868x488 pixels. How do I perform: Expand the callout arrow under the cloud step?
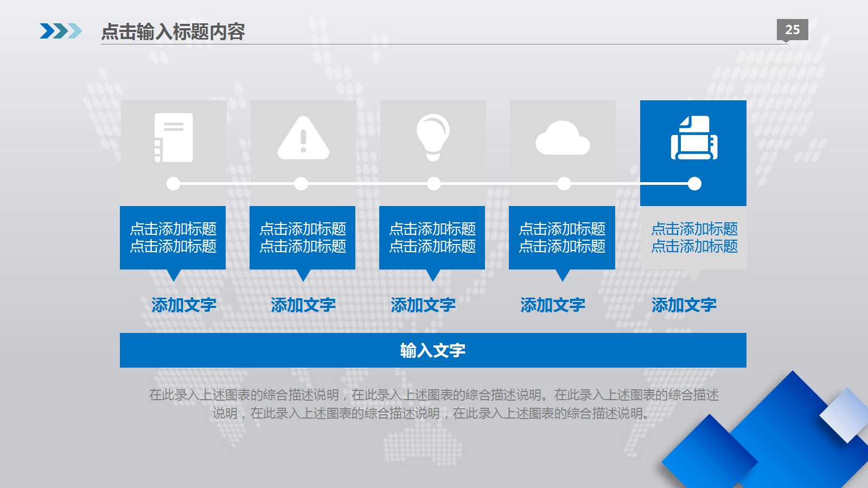point(562,275)
